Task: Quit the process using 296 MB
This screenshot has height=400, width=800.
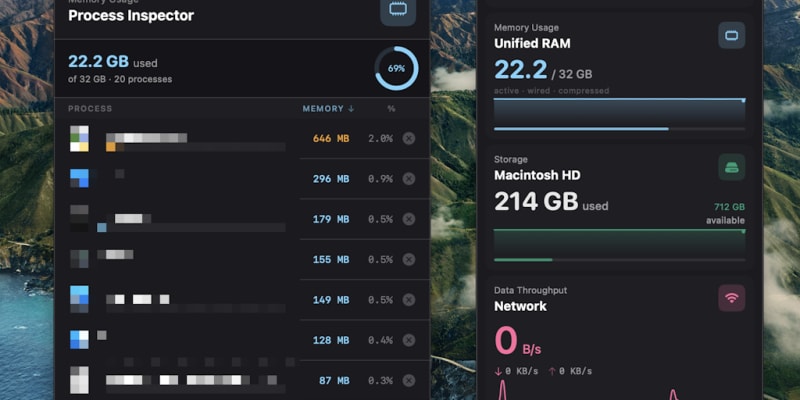Action: pos(409,179)
